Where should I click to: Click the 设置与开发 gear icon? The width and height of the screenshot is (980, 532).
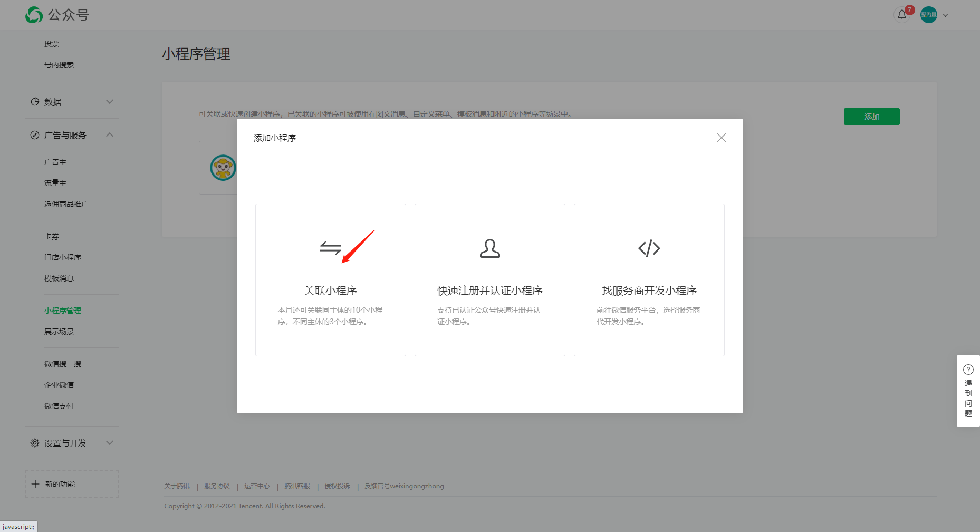tap(35, 443)
